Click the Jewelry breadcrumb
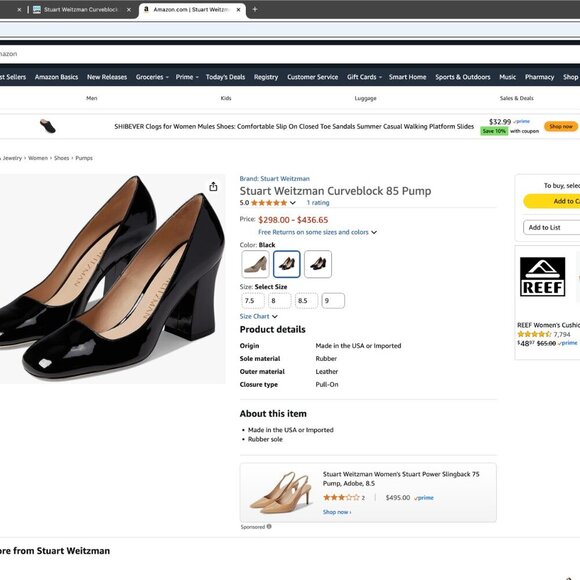 pos(12,158)
